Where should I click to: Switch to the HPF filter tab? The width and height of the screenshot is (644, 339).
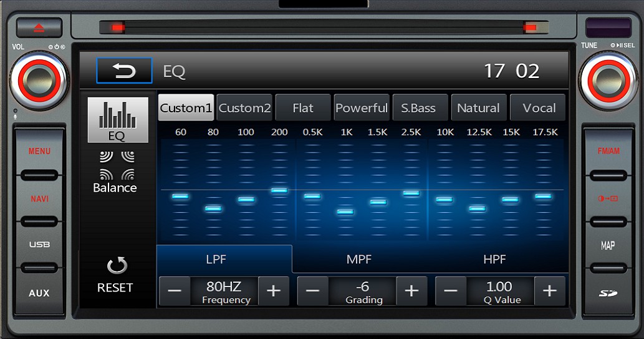click(x=495, y=259)
